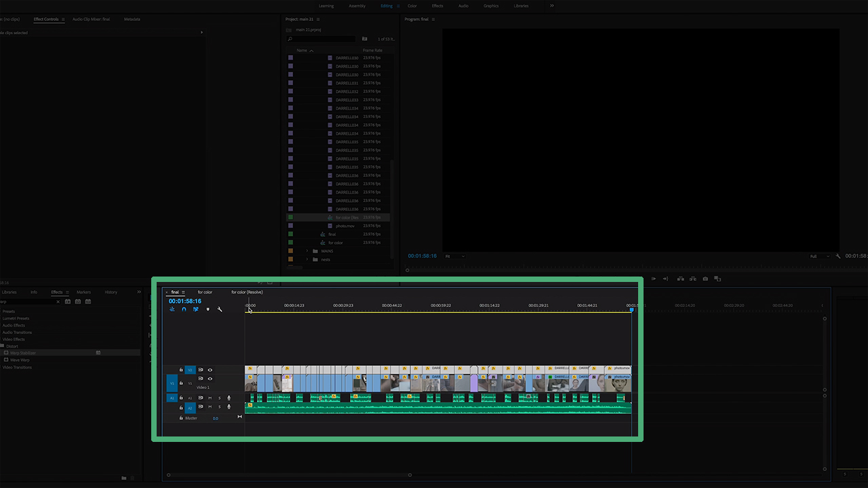Click the Master track pan value 0.0
Screen dimensions: 868x488
coord(216,418)
